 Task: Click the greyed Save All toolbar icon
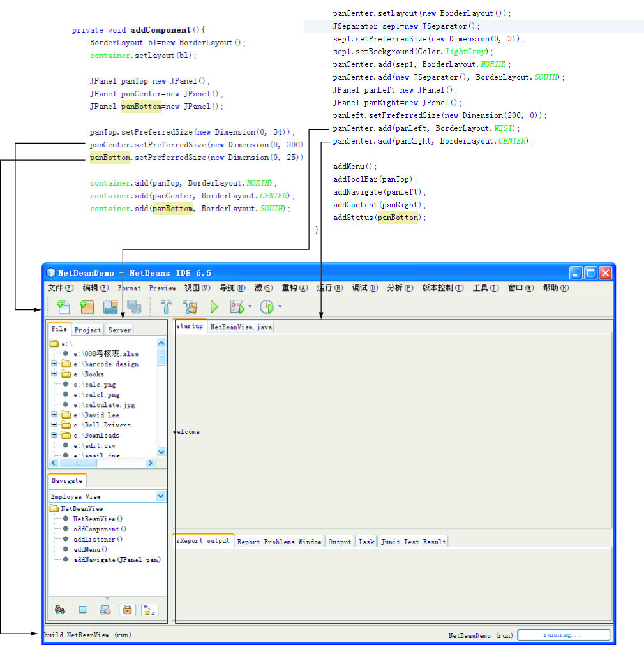134,307
